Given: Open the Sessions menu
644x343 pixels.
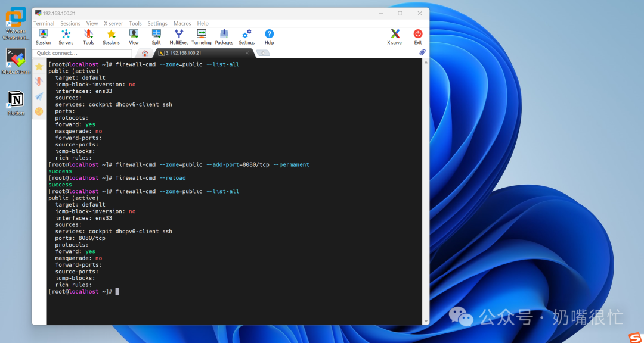Looking at the screenshot, I should point(70,23).
